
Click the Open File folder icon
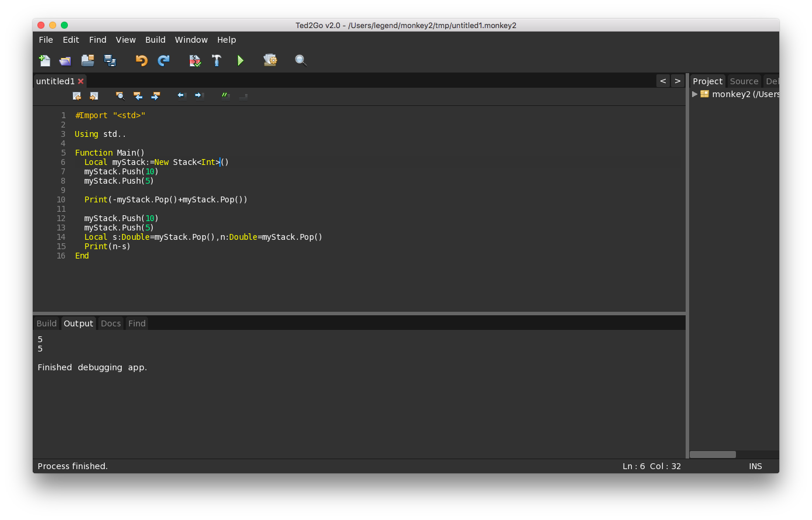coord(65,60)
